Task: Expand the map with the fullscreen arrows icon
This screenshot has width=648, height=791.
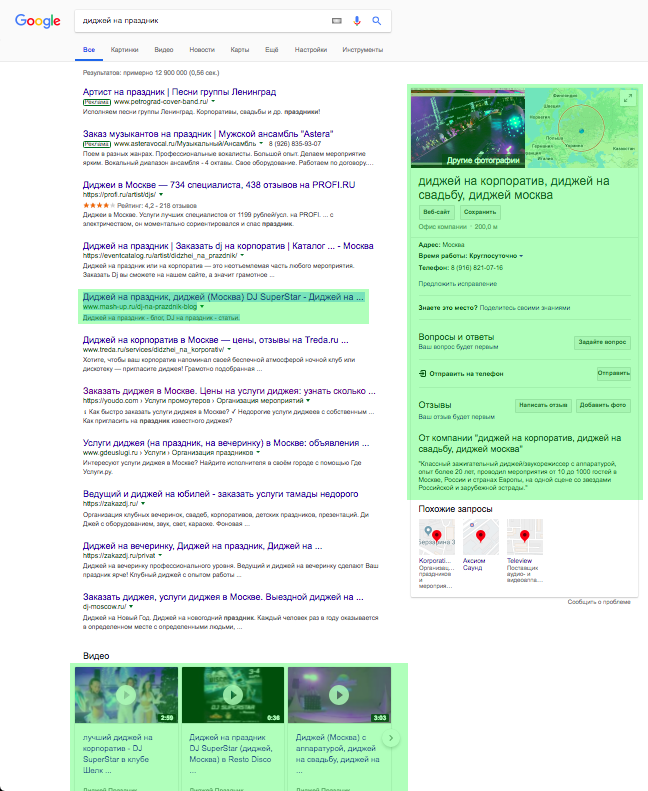Action: pos(626,98)
